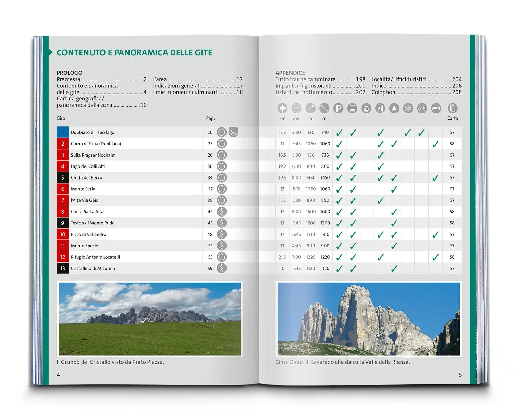This screenshot has height=420, width=514.
Task: Open the Colophon entry
Action: click(416, 92)
